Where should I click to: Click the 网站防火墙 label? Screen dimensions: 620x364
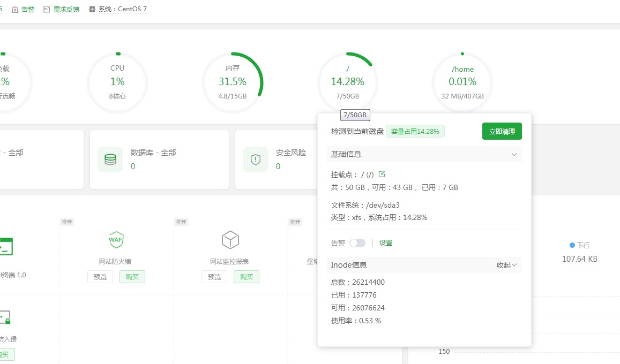coord(115,261)
